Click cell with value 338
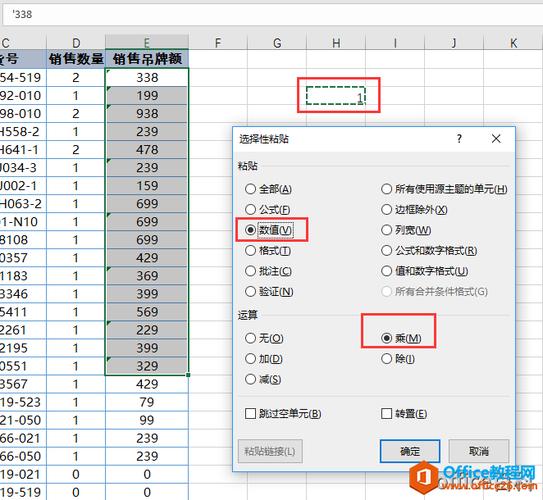 147,78
